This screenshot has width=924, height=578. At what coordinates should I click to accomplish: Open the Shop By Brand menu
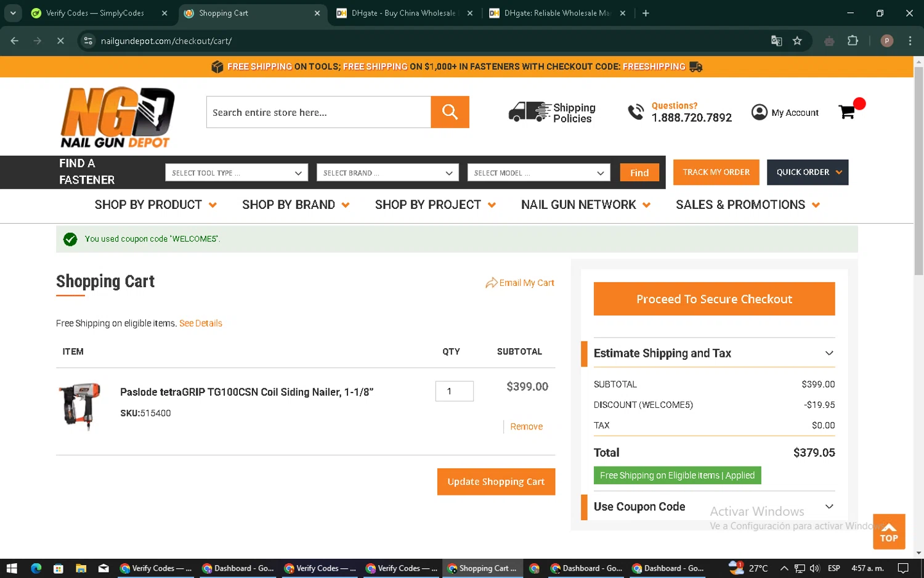296,205
